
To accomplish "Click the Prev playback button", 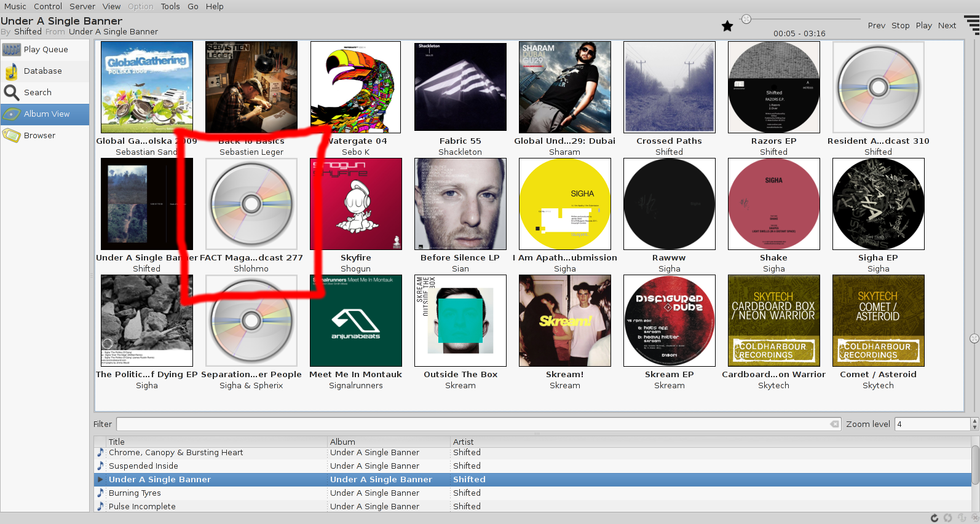I will pos(877,25).
